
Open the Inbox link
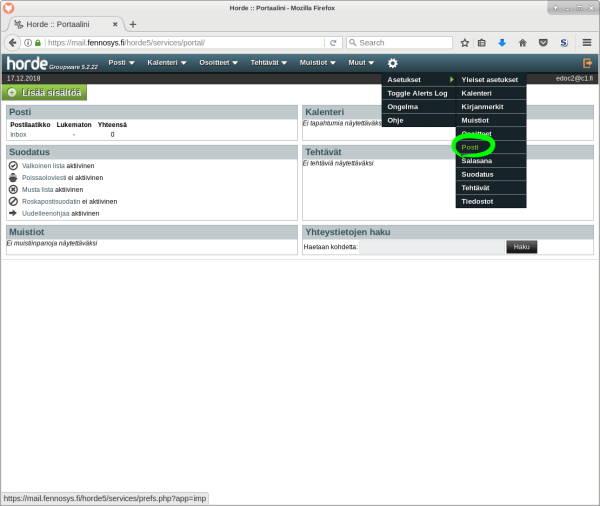(x=19, y=134)
